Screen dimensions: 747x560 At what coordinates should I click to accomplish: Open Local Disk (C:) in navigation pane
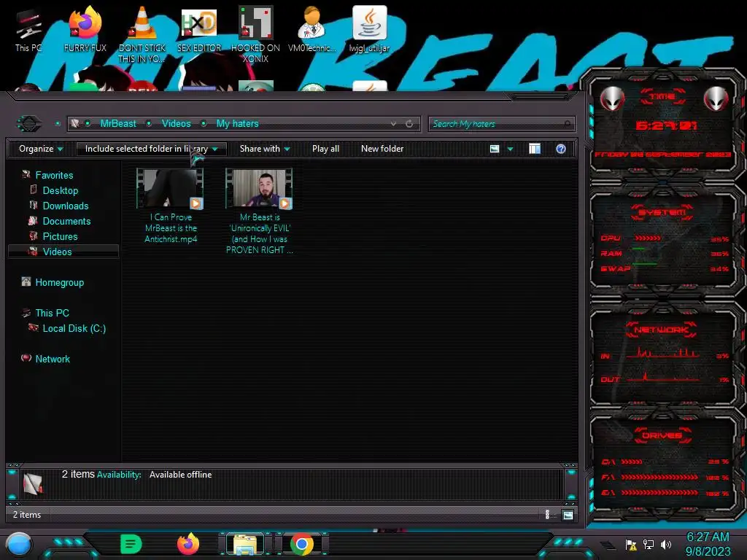(x=74, y=328)
